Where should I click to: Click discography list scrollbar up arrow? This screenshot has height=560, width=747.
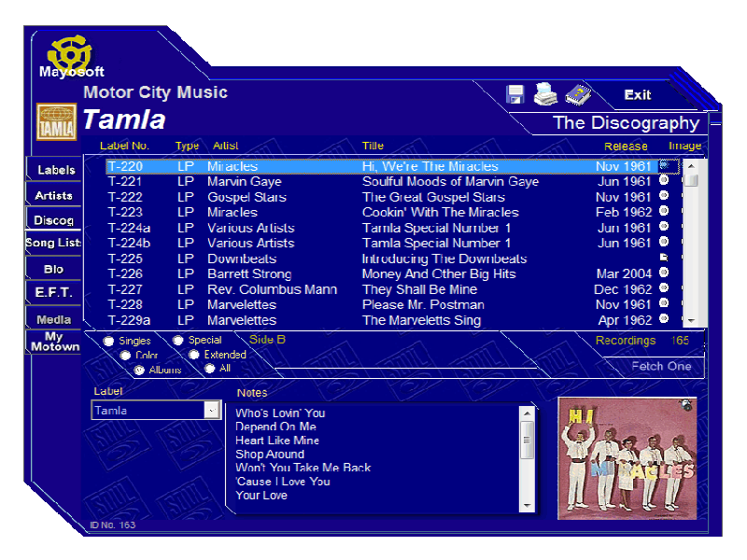[691, 166]
